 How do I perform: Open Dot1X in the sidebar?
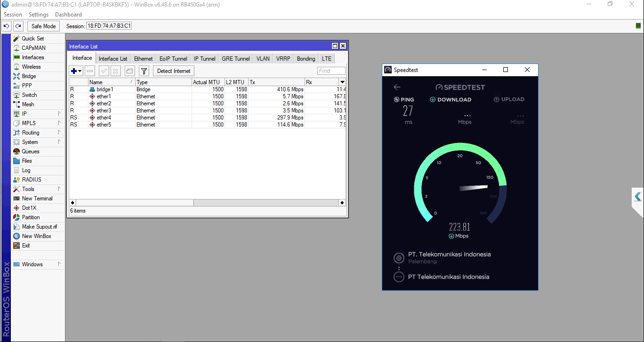point(29,208)
